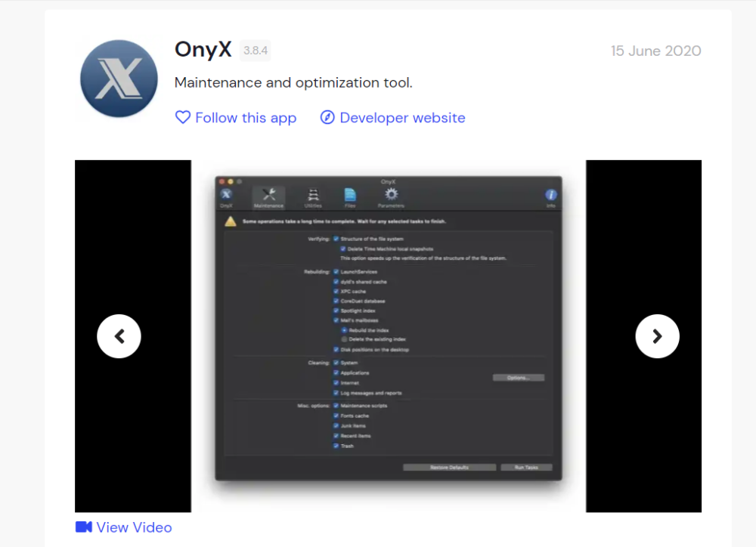Follow this app via its link text
The height and width of the screenshot is (547, 756).
(246, 118)
